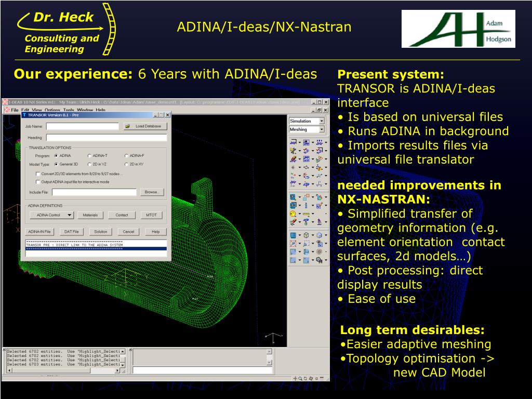Image resolution: width=532 pixels, height=399 pixels.
Task: Click horizontal scrollbar of Selected entities list
Action: coord(63,370)
